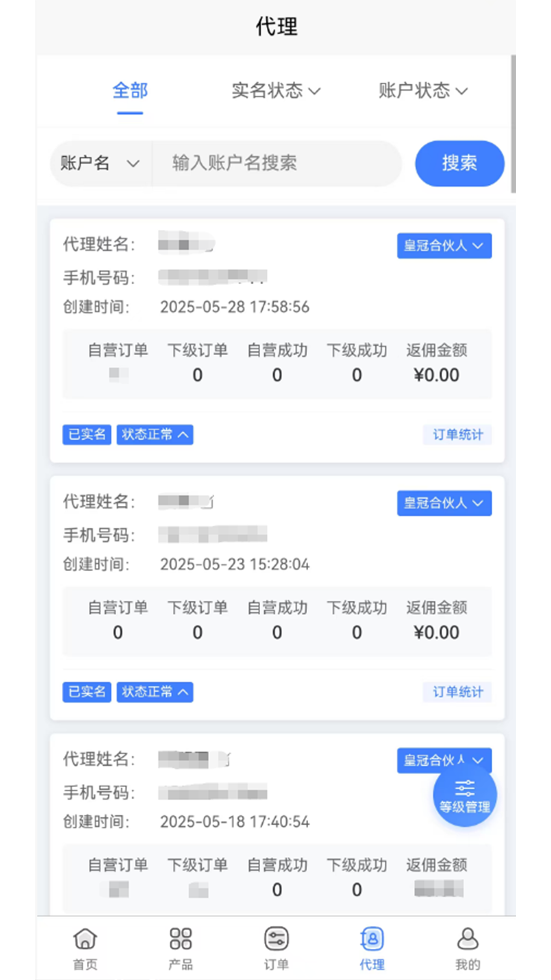Viewport: 551px width, 980px height.
Task: View first agent's 订单统计
Action: pos(458,435)
